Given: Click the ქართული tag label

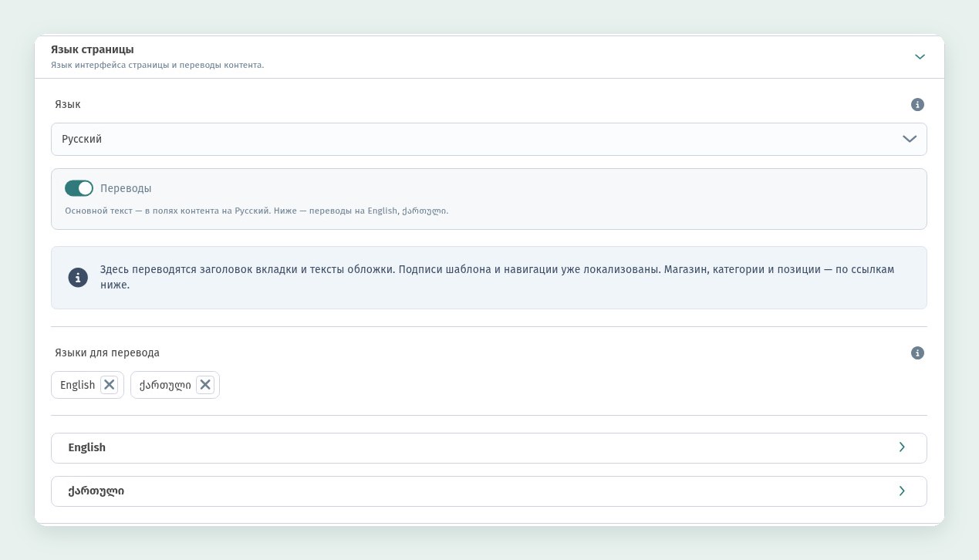Looking at the screenshot, I should (165, 385).
